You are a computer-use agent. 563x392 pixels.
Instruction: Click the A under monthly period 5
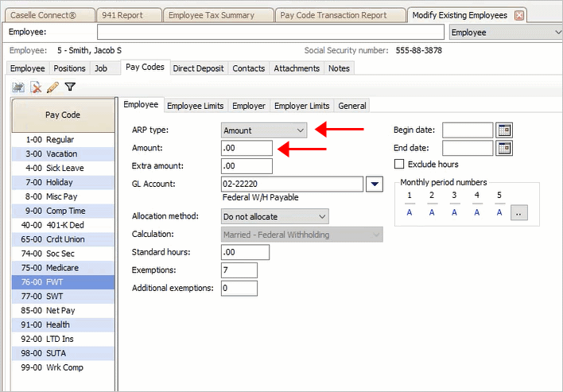499,212
